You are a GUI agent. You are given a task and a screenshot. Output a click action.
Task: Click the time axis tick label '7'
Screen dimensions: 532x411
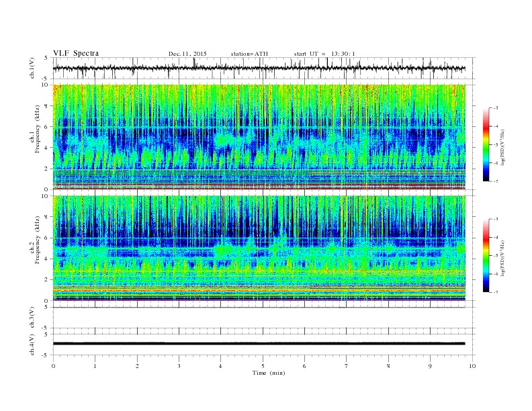pyautogui.click(x=347, y=366)
